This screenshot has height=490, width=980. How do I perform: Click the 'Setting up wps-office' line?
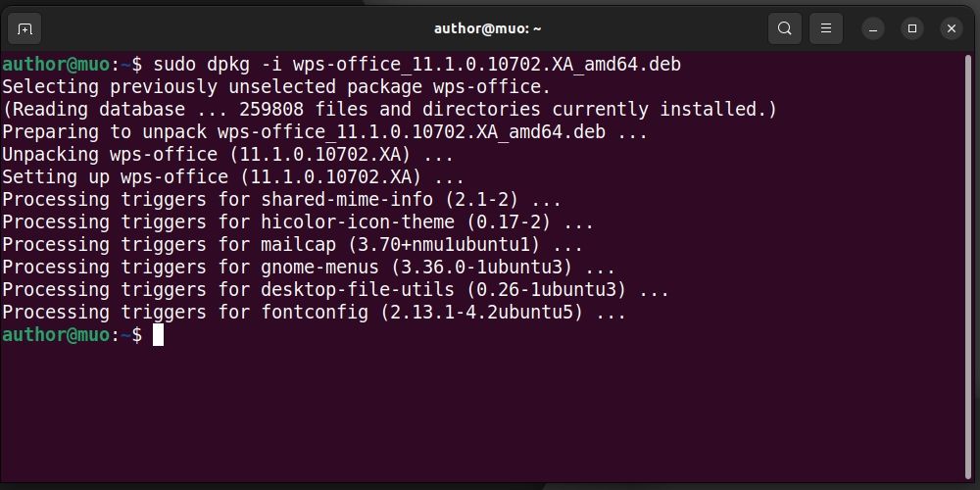point(232,177)
